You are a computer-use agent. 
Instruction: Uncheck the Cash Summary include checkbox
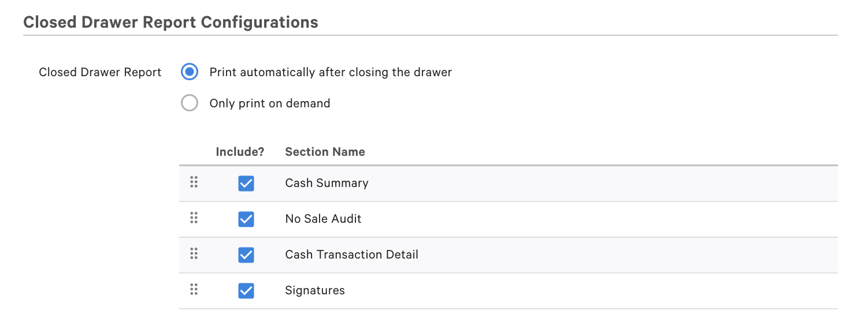click(246, 184)
